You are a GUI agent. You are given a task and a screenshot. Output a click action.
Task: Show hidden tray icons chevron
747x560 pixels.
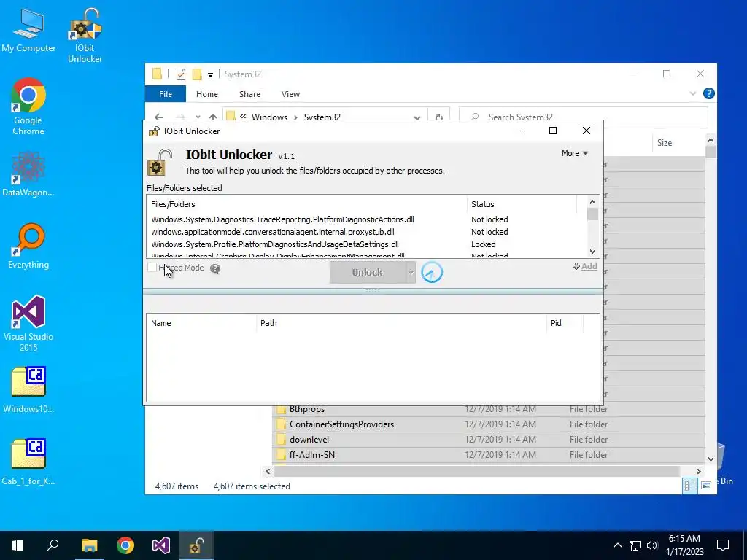click(617, 545)
